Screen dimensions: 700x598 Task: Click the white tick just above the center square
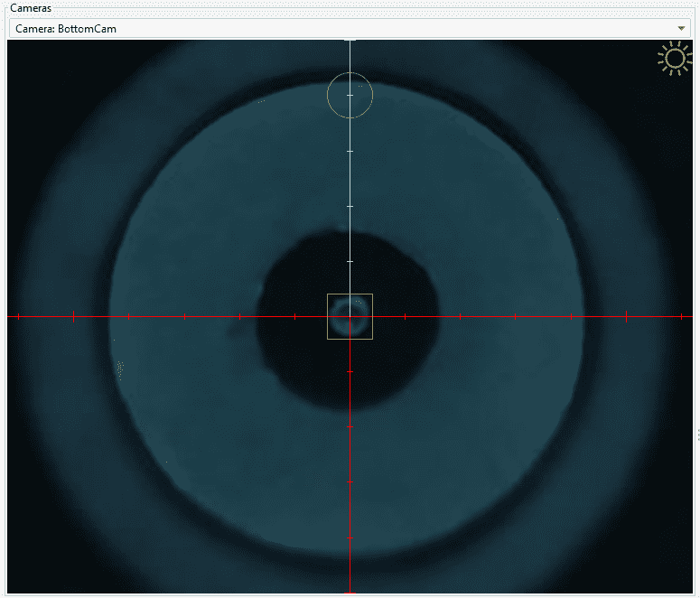(x=350, y=261)
